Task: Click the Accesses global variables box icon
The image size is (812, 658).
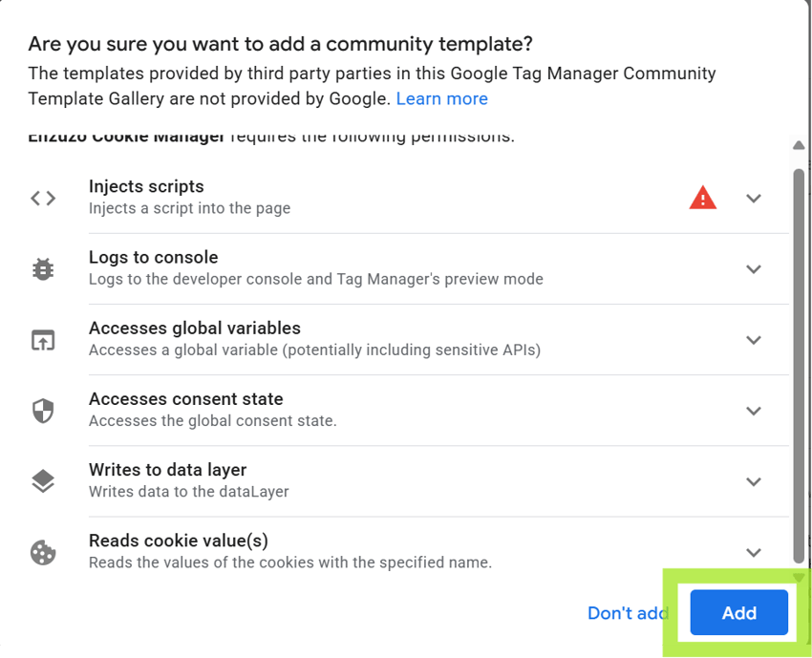Action: (42, 339)
